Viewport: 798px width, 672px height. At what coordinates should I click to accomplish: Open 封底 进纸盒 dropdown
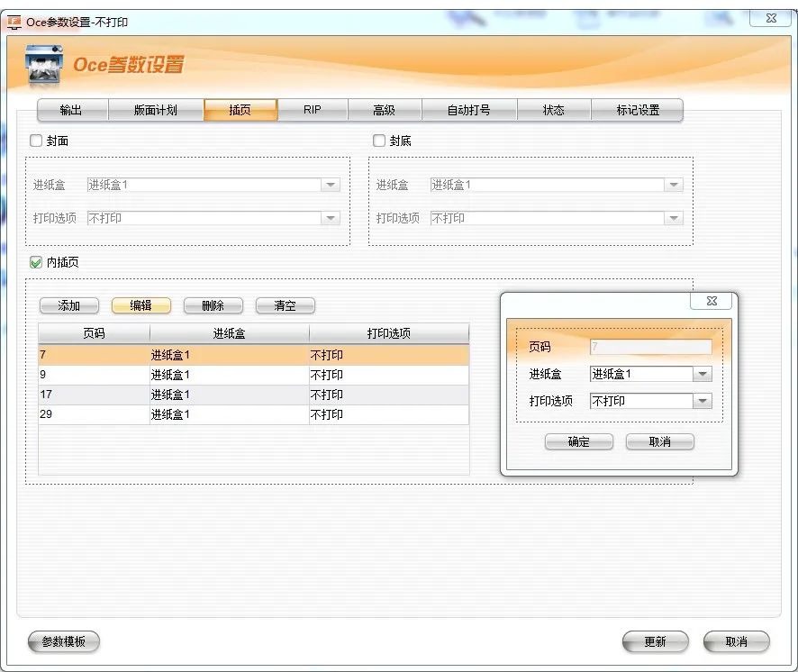point(674,185)
